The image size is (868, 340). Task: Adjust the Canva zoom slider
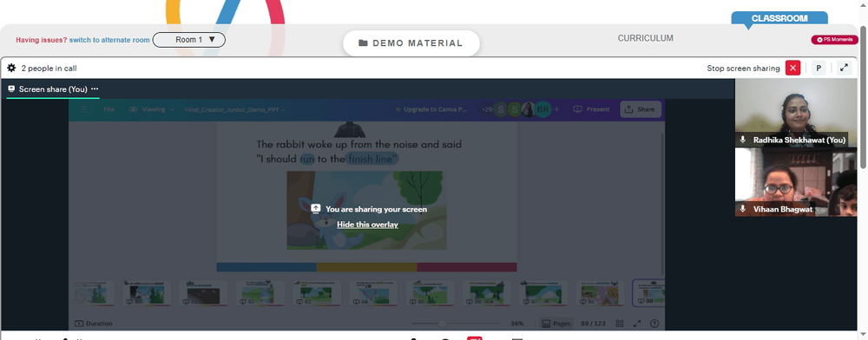(x=443, y=324)
